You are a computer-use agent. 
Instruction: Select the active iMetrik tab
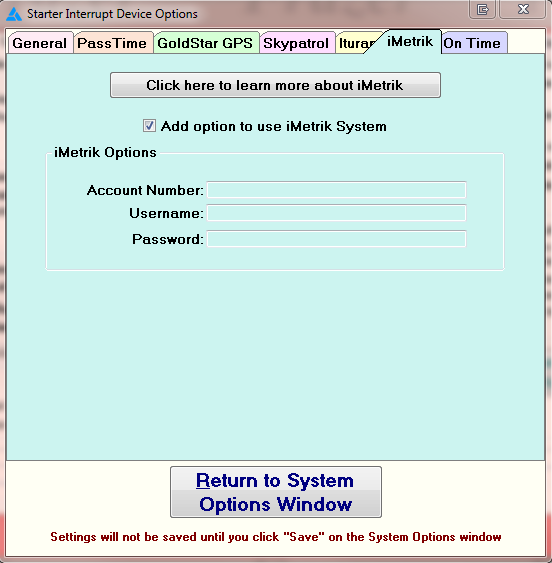[410, 42]
